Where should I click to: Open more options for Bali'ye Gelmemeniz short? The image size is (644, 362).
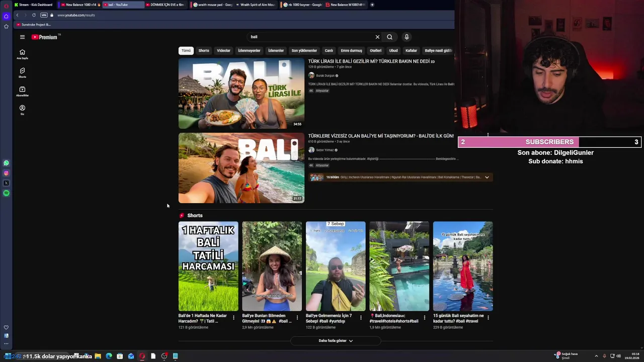click(361, 317)
